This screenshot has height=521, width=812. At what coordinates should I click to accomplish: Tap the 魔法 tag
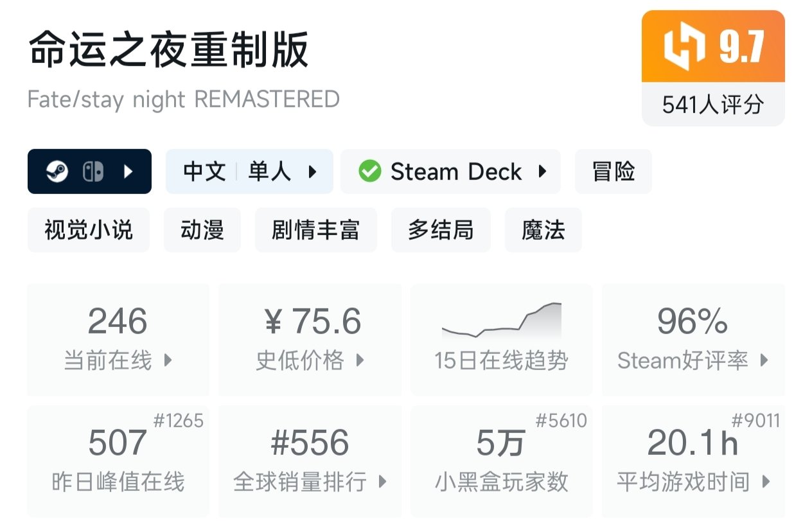pos(543,229)
